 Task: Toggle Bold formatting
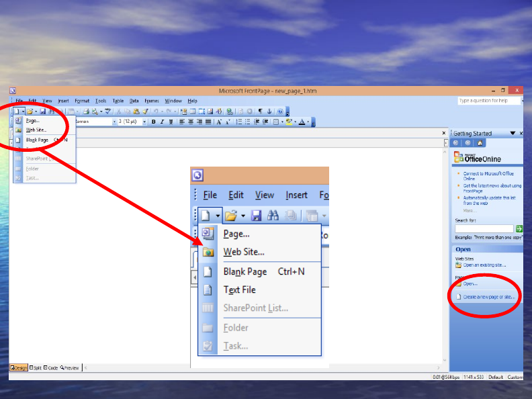pos(153,122)
